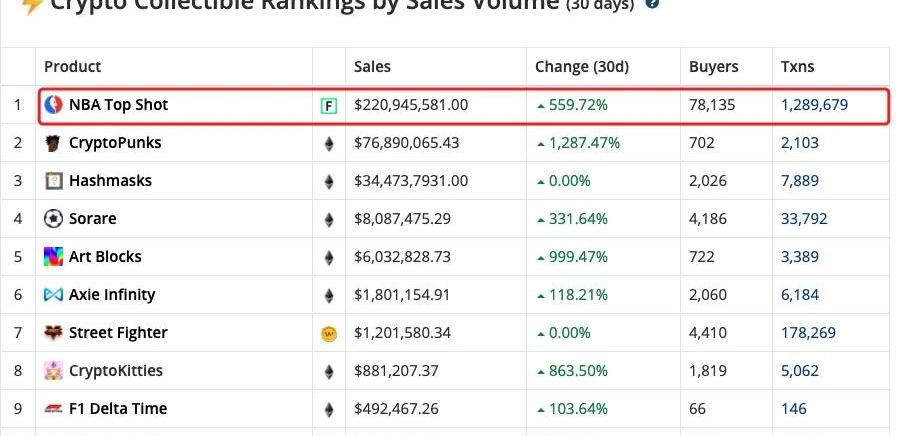Click the NBA Top Shot logo icon

click(53, 105)
